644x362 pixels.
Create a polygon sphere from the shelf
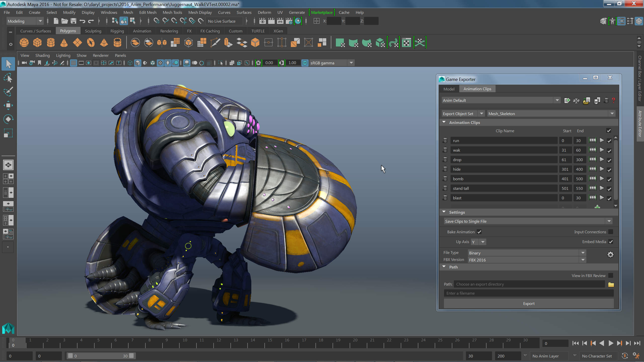point(24,42)
